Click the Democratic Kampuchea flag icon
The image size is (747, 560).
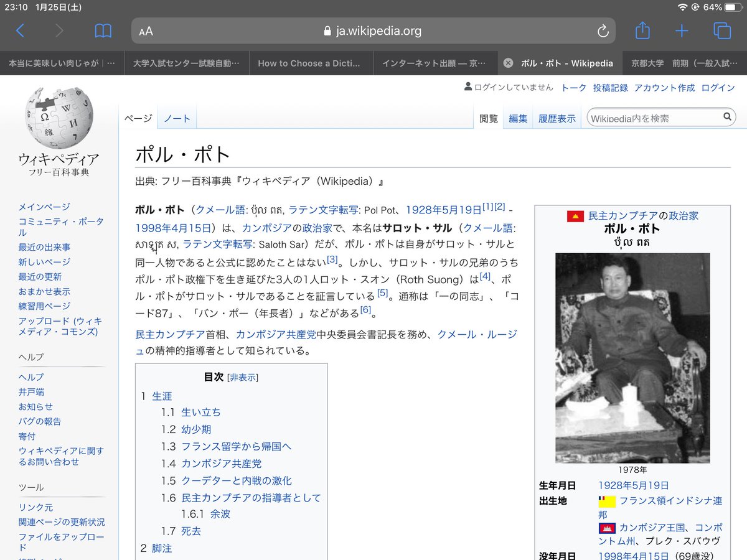(x=575, y=216)
